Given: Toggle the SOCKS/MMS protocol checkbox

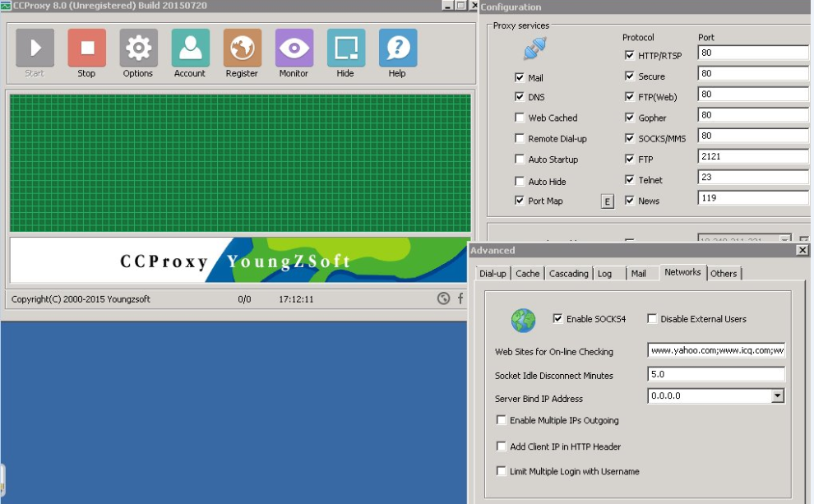Looking at the screenshot, I should [629, 138].
